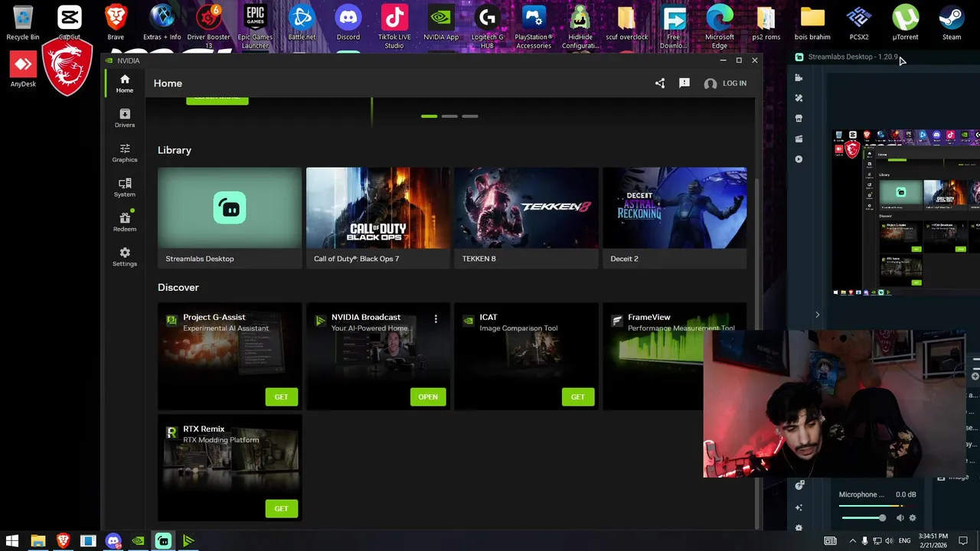
Task: Expand system tray hidden icons chevron
Action: [852, 541]
